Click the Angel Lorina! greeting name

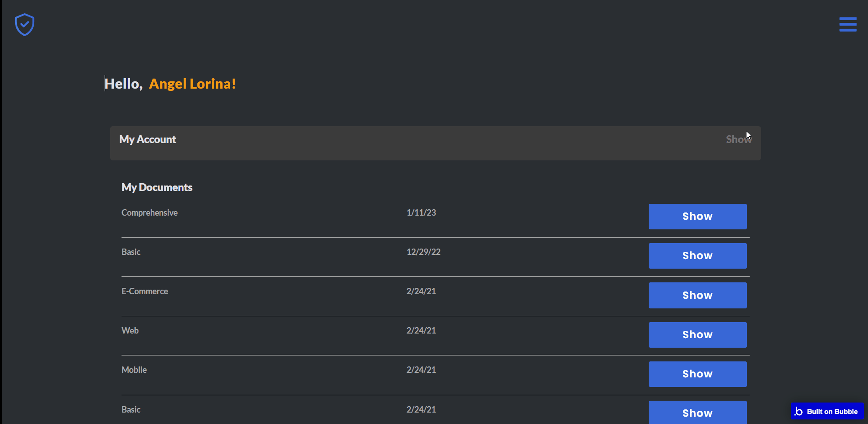tap(192, 84)
